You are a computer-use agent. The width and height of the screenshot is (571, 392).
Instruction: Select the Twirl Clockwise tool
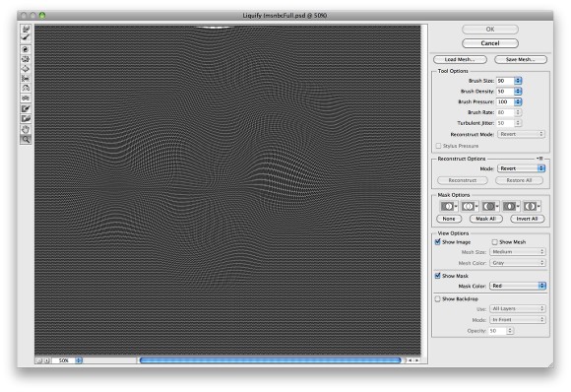[26, 49]
